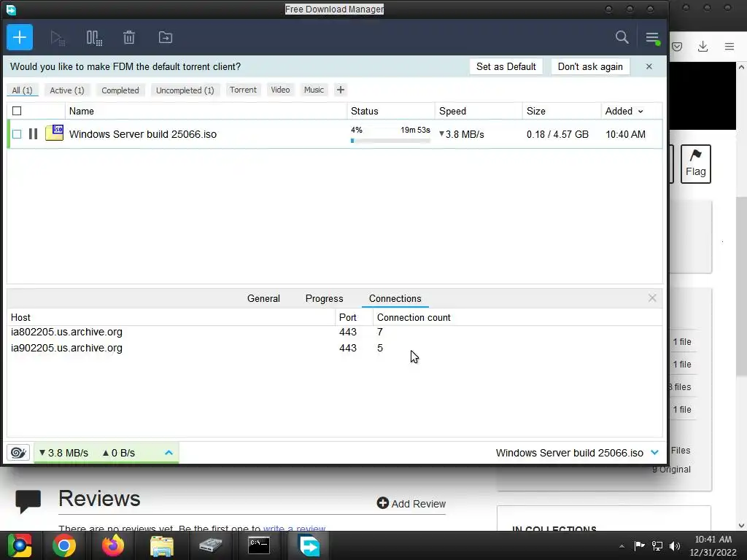The image size is (747, 560).
Task: Select the Active (1) filter tab
Action: [67, 90]
